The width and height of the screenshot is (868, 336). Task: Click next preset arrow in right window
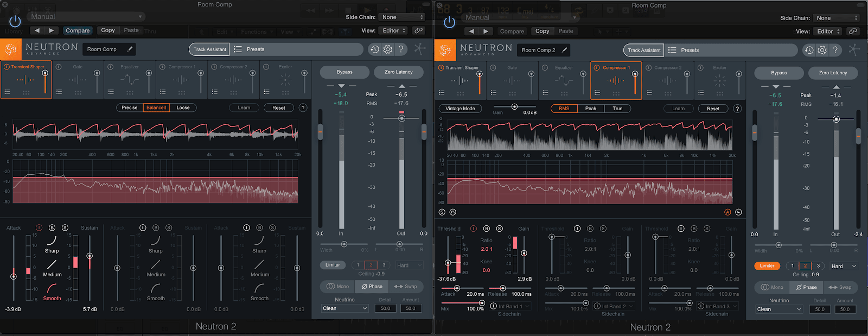486,31
